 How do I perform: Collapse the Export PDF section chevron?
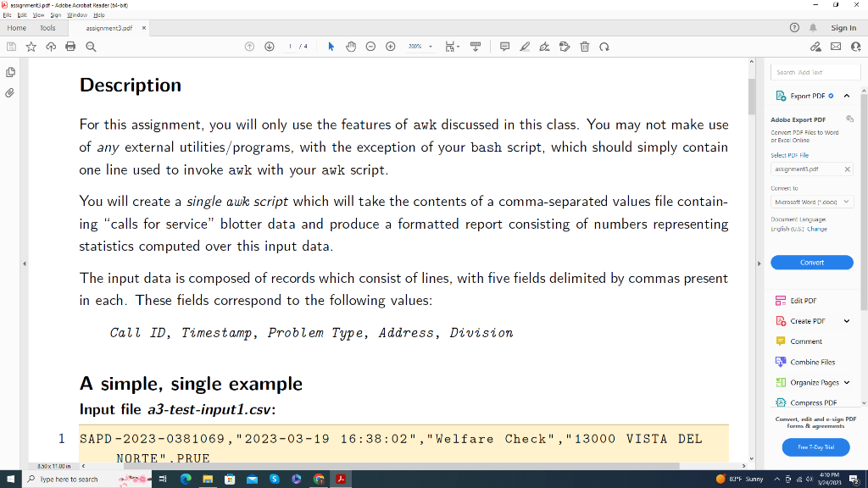pyautogui.click(x=847, y=97)
